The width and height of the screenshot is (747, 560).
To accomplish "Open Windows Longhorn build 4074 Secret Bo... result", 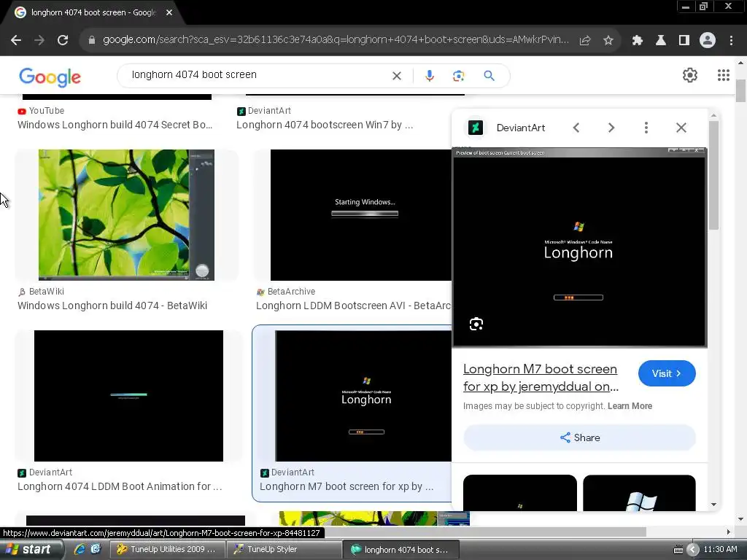I will (x=115, y=125).
